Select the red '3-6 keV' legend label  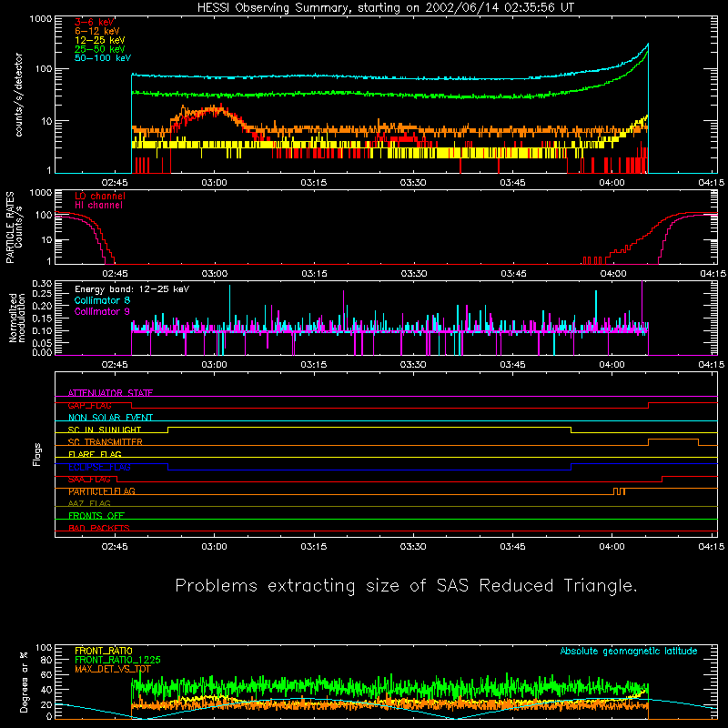(95, 22)
